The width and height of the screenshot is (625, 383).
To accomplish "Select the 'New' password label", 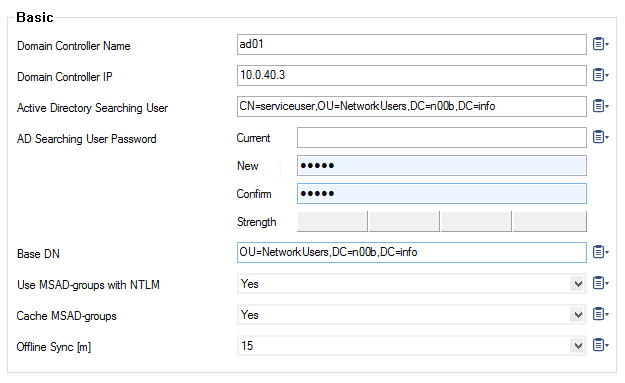I will coord(248,166).
